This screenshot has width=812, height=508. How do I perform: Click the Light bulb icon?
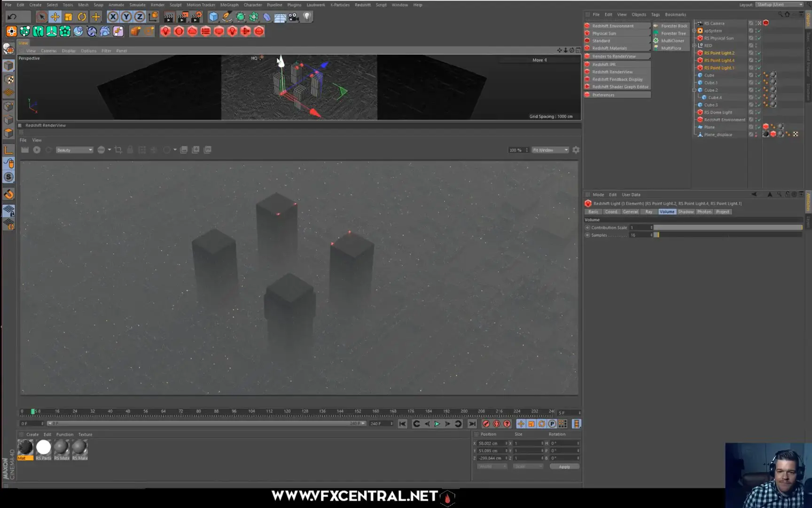[x=307, y=17]
